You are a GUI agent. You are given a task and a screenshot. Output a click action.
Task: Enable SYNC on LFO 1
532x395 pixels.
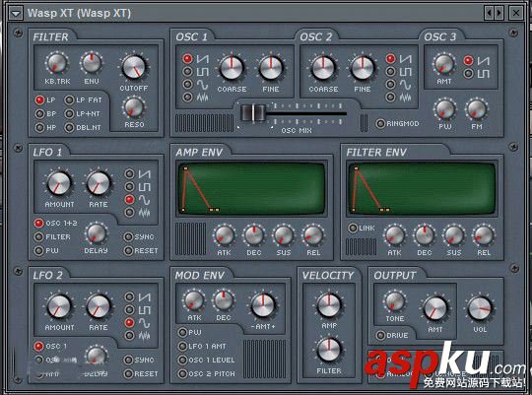[128, 236]
